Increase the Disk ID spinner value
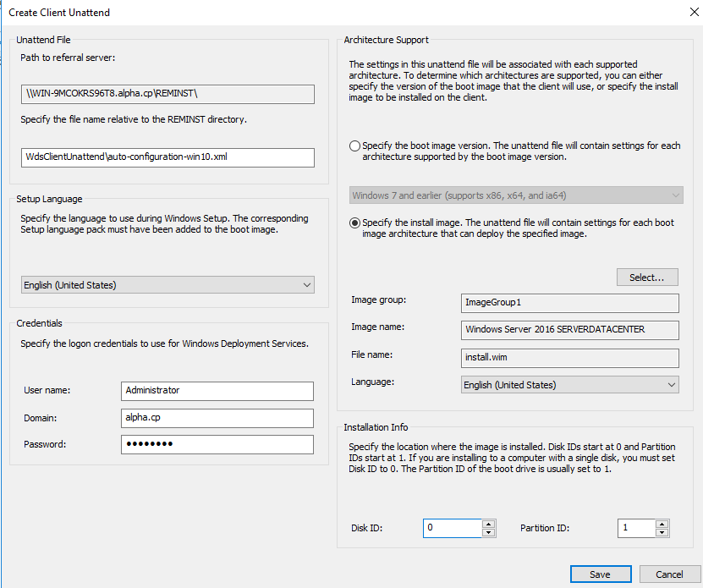This screenshot has width=703, height=588. point(488,524)
